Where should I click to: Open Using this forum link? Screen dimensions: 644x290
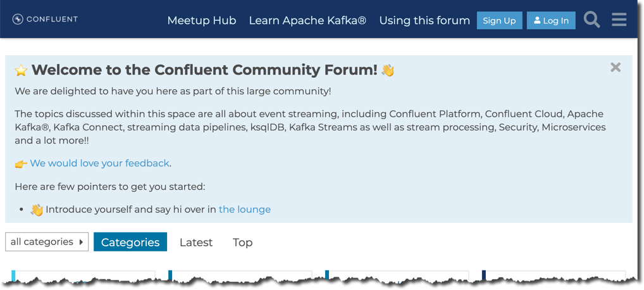coord(424,20)
